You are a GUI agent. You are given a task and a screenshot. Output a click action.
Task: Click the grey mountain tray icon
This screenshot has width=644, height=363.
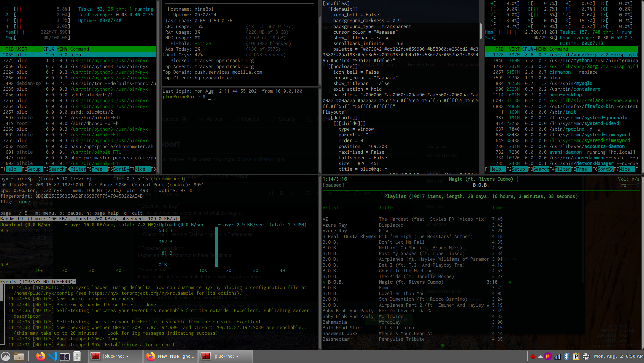[540, 356]
